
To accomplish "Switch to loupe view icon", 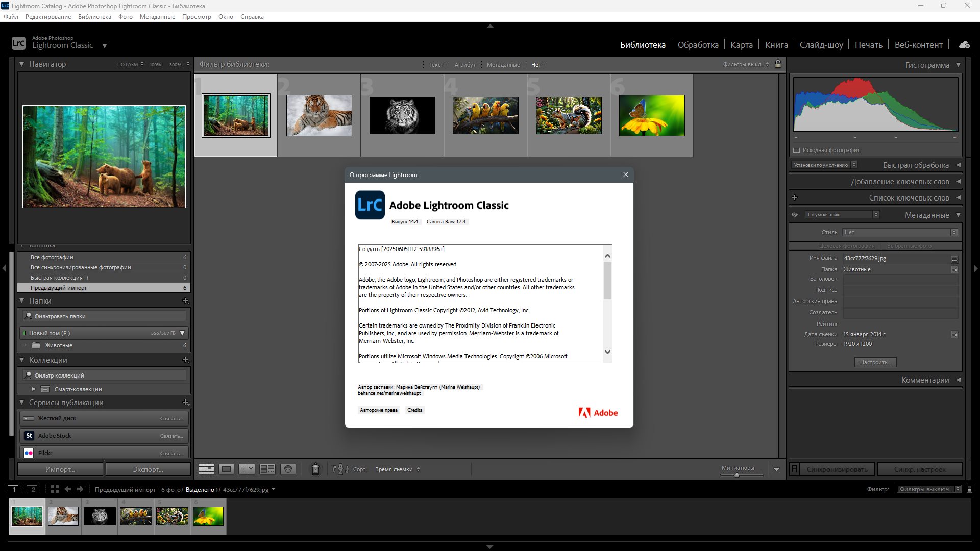I will pos(226,469).
